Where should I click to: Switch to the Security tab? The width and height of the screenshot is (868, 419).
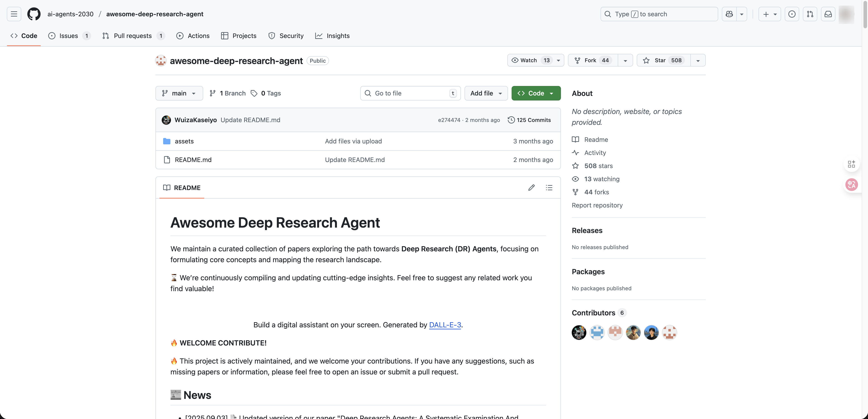286,36
